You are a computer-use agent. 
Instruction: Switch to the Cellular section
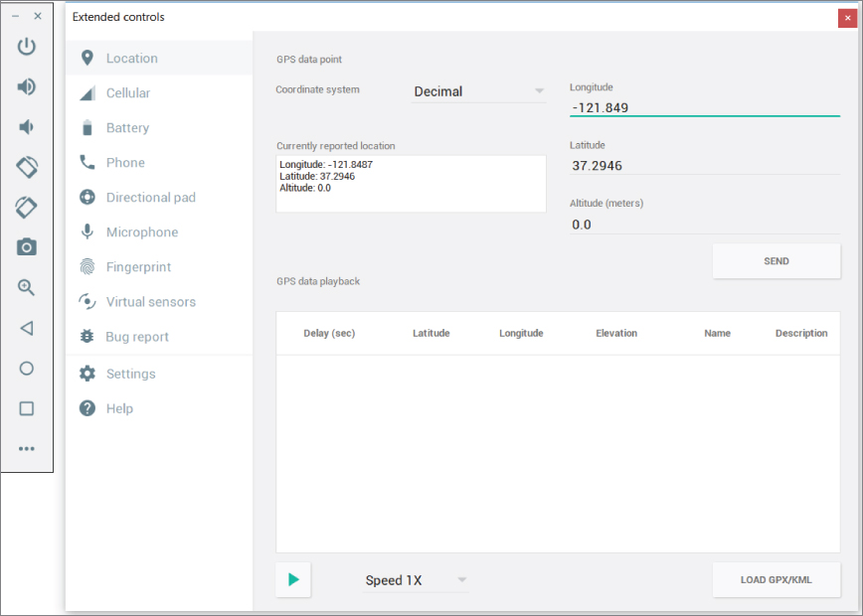click(128, 93)
